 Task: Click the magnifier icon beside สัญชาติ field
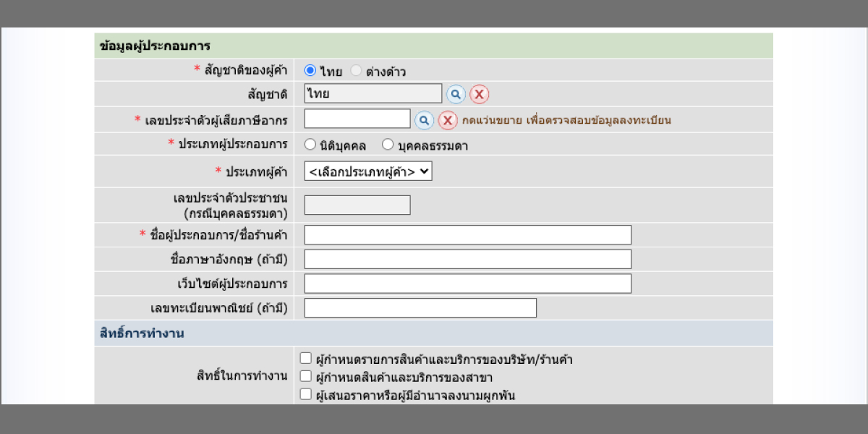point(456,93)
